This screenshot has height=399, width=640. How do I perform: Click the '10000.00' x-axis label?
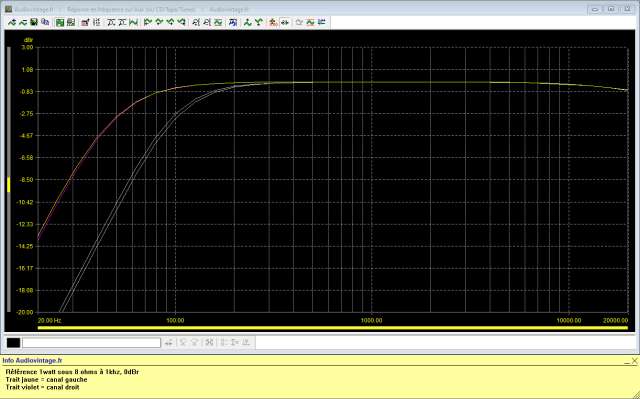pos(569,321)
